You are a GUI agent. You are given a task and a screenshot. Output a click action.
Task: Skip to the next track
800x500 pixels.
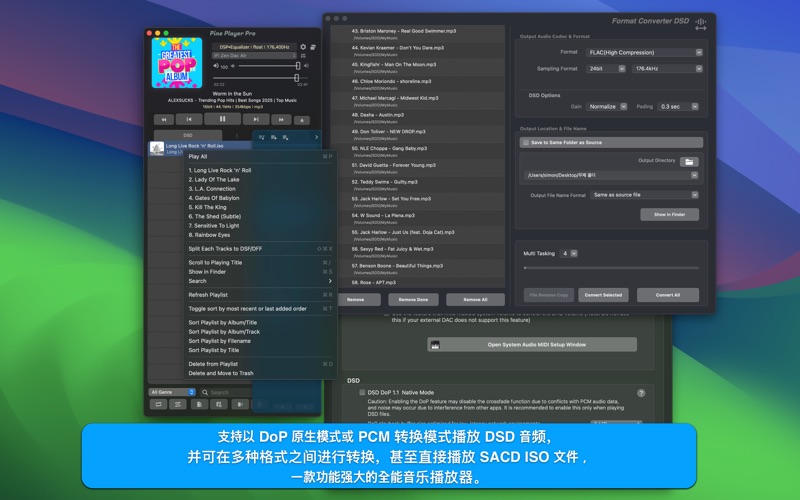coord(256,119)
